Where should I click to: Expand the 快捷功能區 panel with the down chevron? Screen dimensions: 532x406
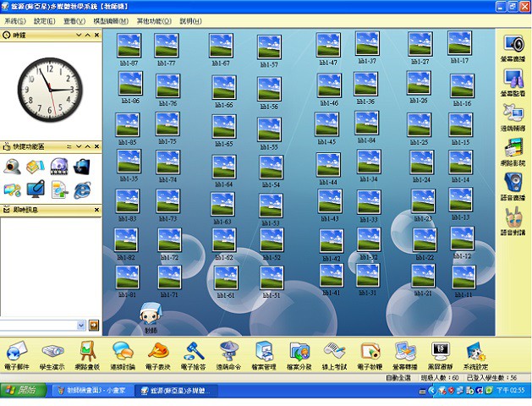point(80,146)
